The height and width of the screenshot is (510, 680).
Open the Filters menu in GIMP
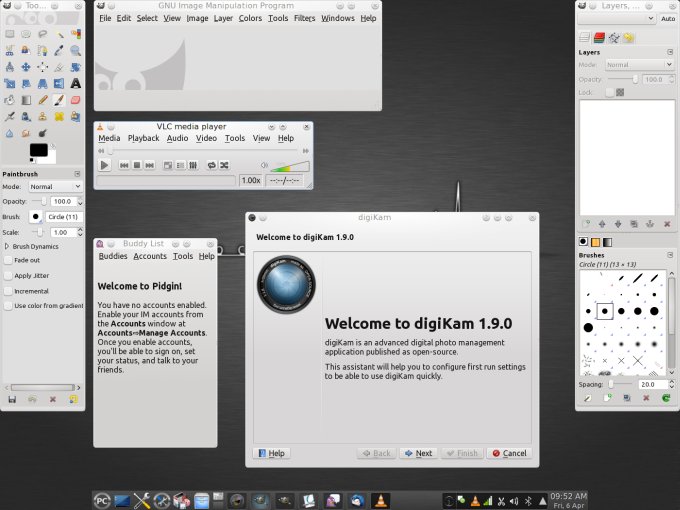(x=304, y=18)
